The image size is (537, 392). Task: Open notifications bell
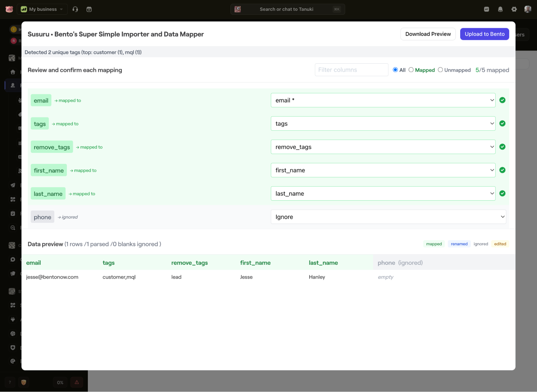pyautogui.click(x=500, y=9)
